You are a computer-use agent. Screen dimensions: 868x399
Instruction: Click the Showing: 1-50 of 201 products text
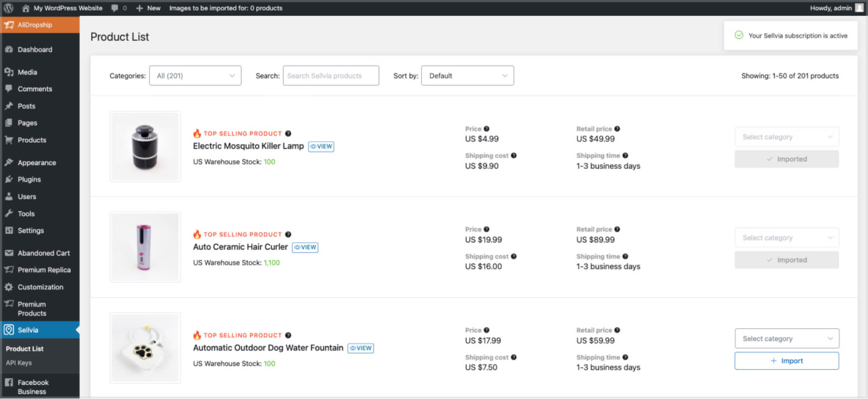(790, 76)
